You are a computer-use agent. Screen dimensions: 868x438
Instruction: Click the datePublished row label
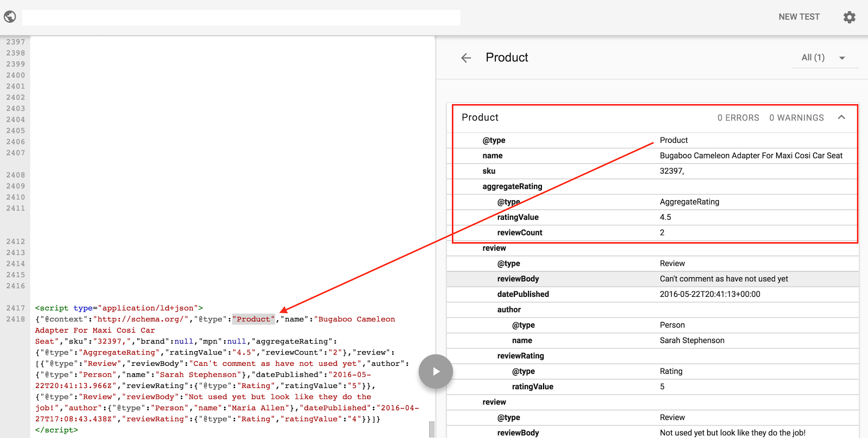tap(523, 294)
